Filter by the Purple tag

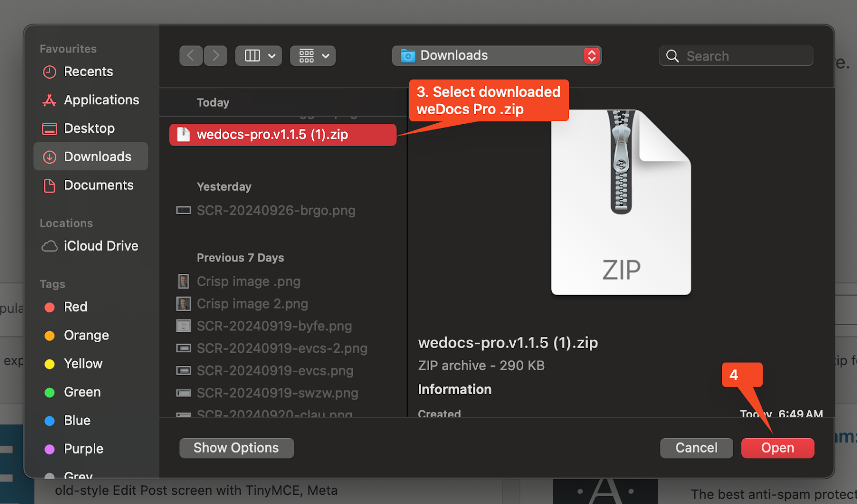[x=84, y=449]
